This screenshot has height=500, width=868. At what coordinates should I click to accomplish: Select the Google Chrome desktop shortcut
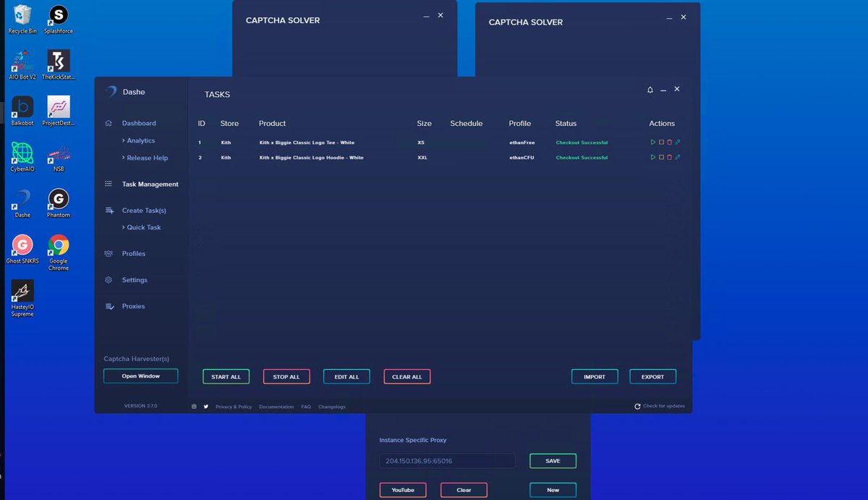coord(59,252)
